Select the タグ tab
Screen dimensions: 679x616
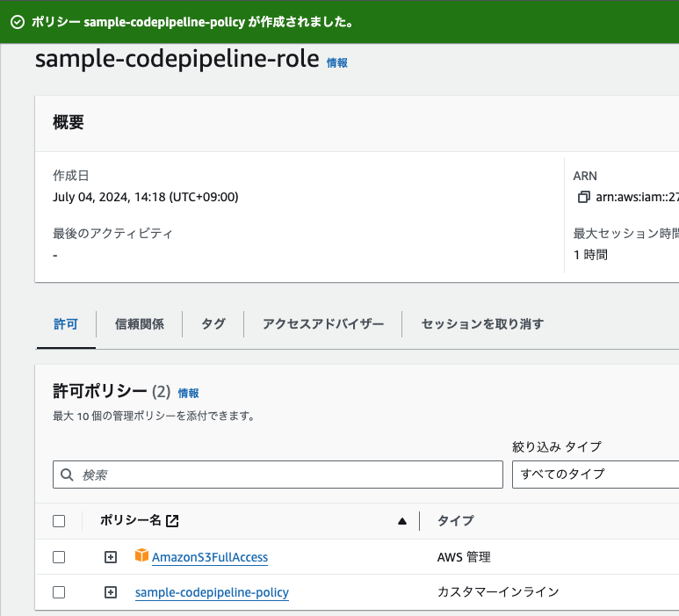pos(213,323)
